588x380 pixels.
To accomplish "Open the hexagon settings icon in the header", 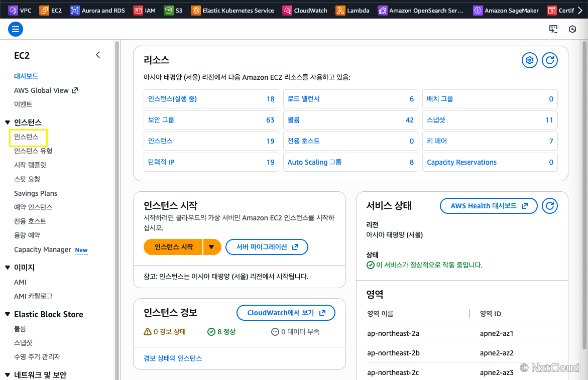I will [572, 29].
